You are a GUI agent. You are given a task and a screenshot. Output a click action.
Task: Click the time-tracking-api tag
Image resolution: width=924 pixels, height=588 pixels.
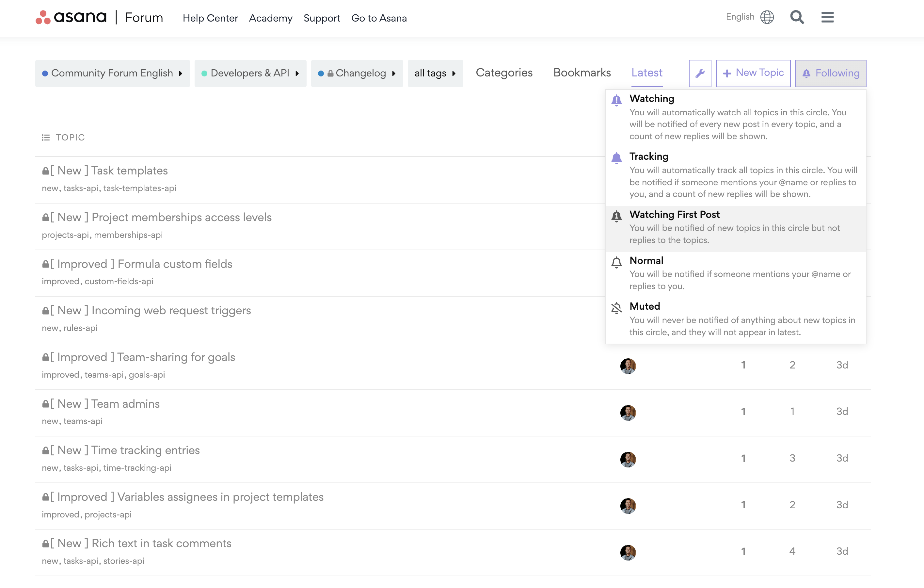tap(137, 468)
